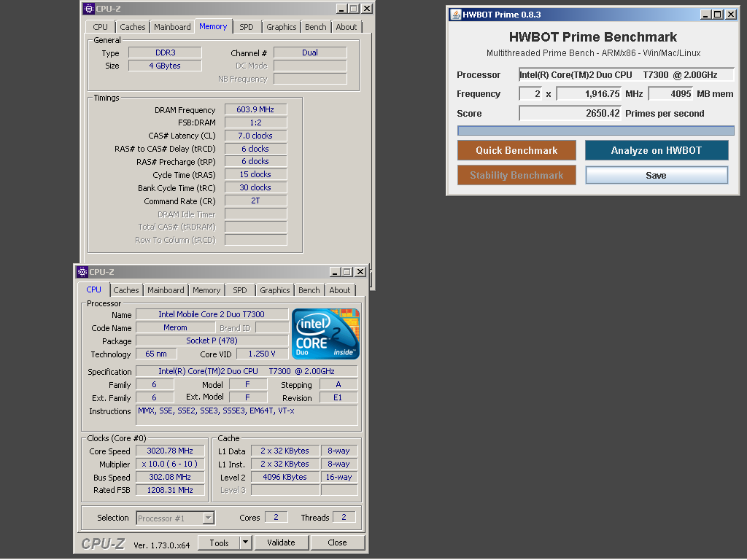Click the Stability Benchmark button
747x560 pixels.
516,175
